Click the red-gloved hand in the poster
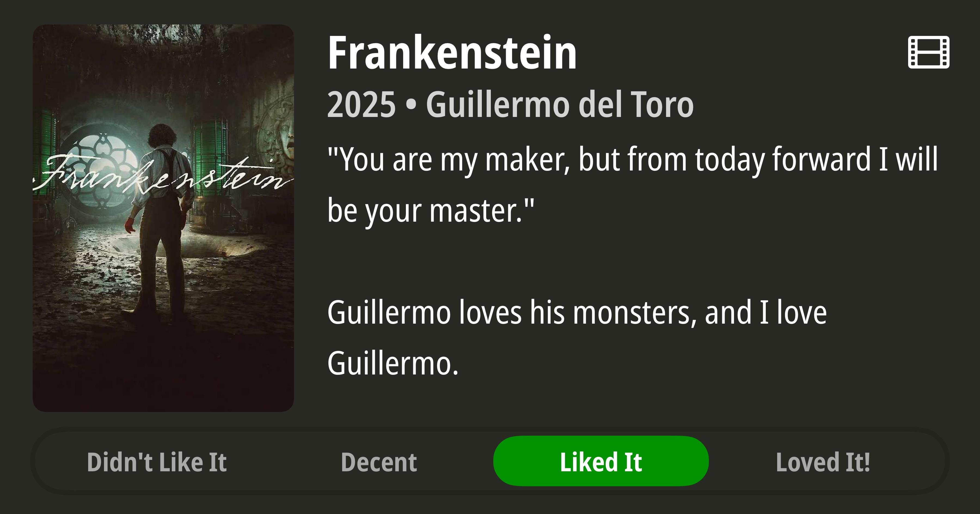 tap(130, 226)
